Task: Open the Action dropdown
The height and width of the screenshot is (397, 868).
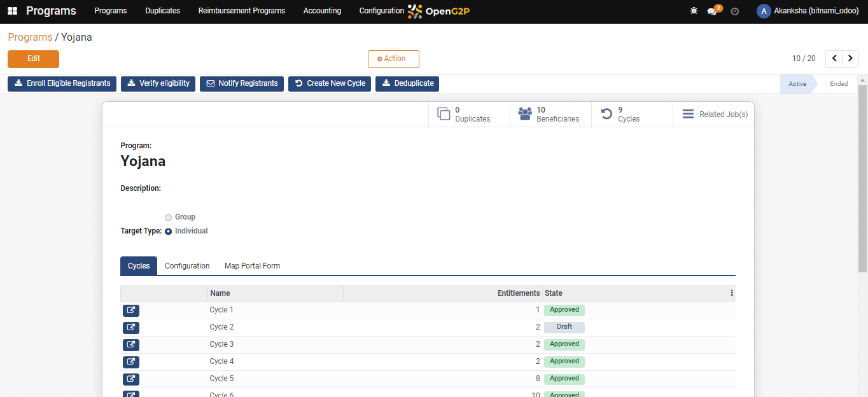Action: click(393, 59)
